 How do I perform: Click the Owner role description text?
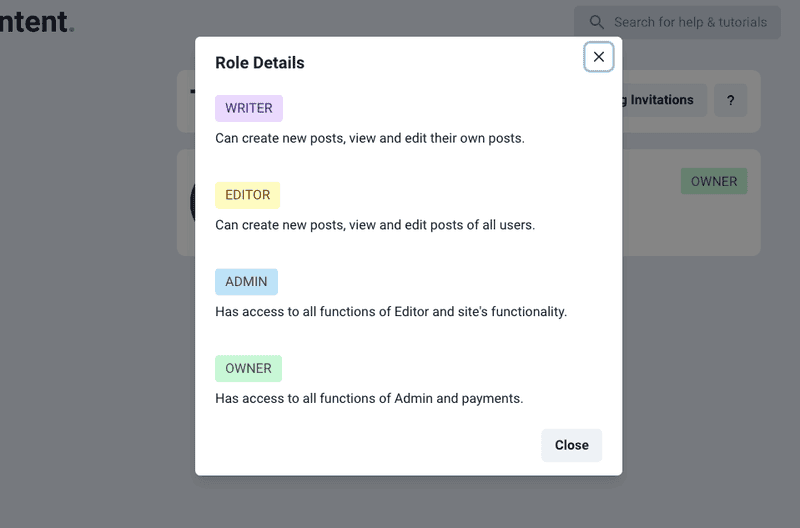(x=369, y=398)
